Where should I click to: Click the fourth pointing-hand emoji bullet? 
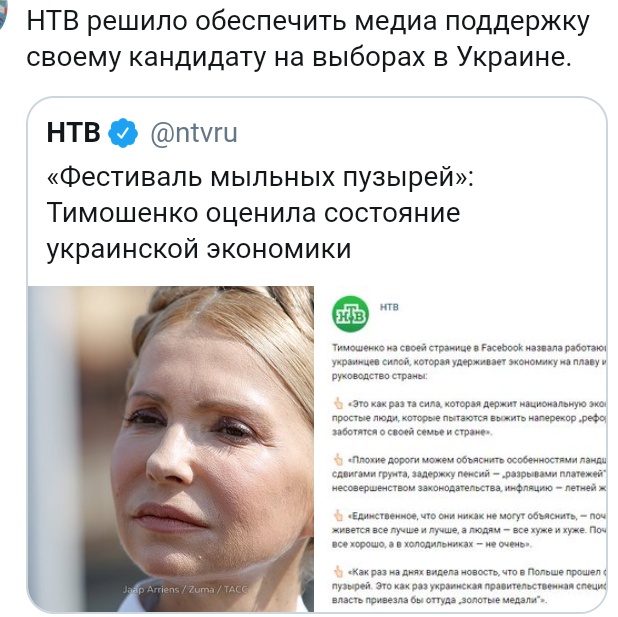coord(339,571)
